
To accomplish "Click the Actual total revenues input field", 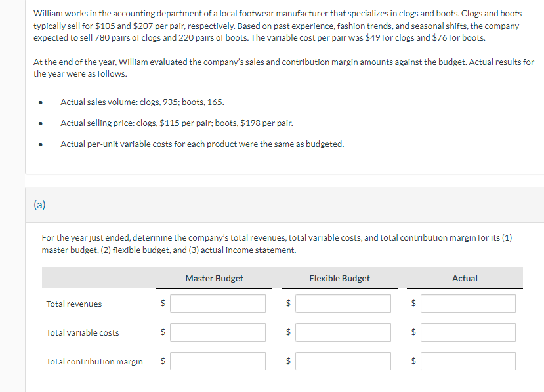I will pyautogui.click(x=467, y=303).
